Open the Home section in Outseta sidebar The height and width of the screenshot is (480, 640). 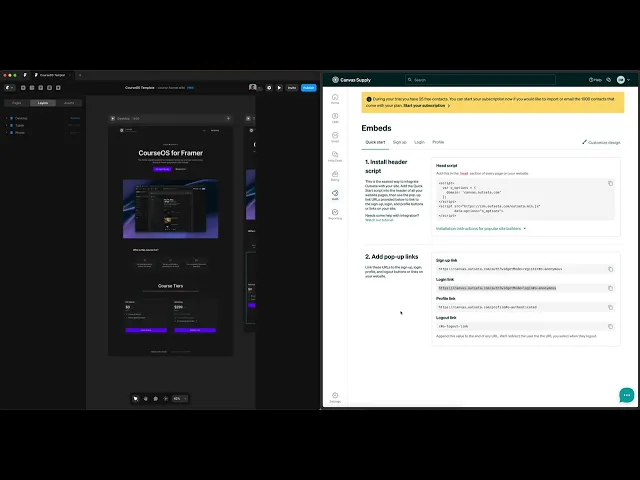pyautogui.click(x=335, y=99)
